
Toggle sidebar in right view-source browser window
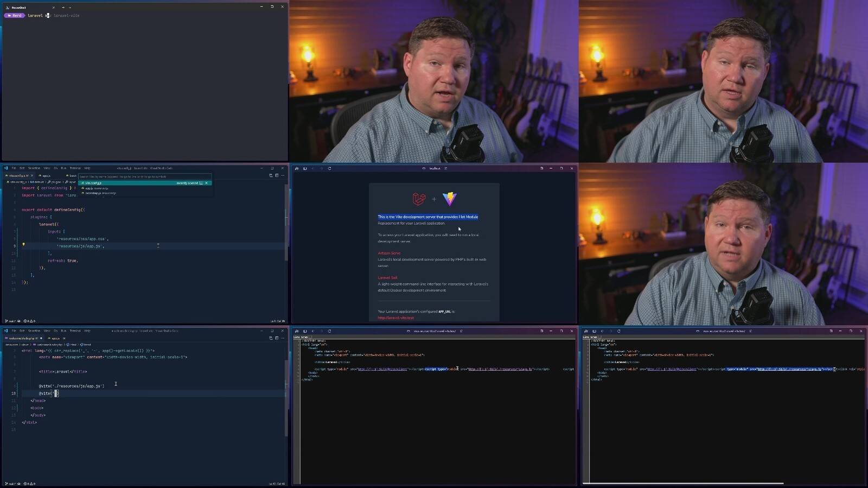(594, 331)
